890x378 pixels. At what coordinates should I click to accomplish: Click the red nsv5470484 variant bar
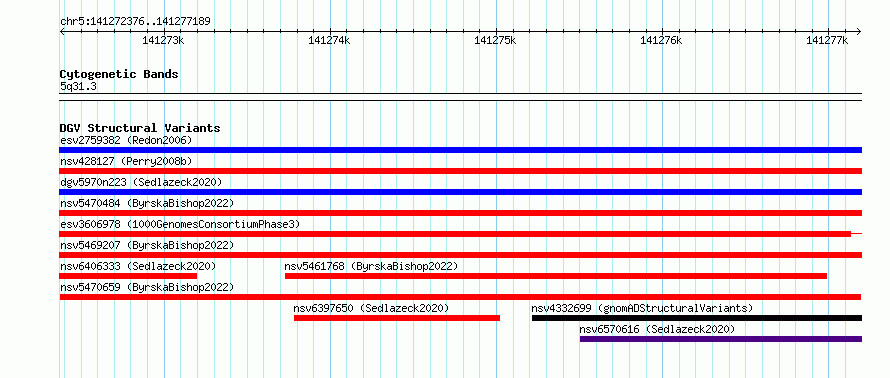pyautogui.click(x=460, y=213)
